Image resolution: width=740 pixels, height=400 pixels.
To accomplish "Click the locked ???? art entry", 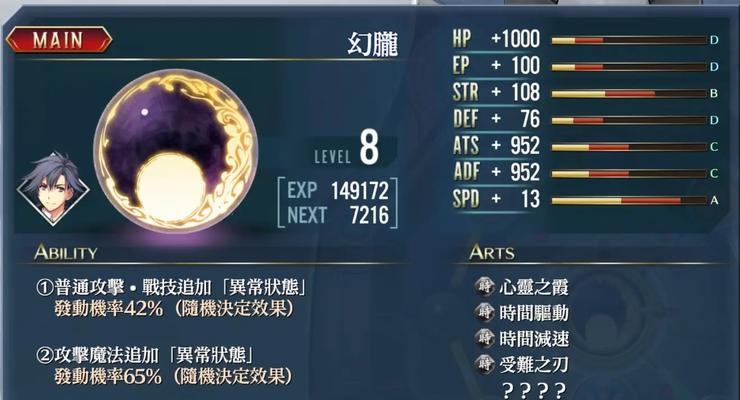I will point(533,391).
